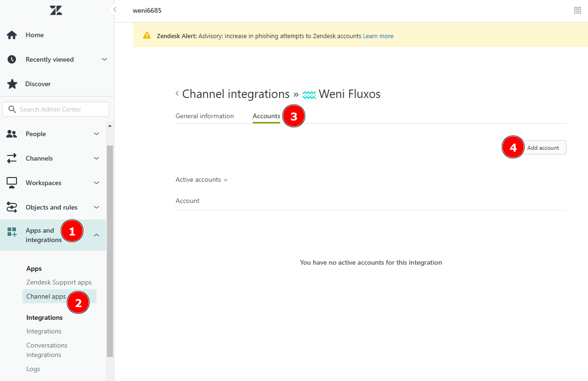Click the Workspaces monitor icon

point(12,183)
